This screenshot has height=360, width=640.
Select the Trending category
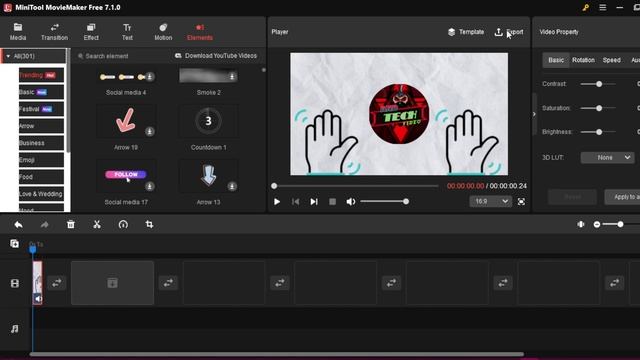point(41,75)
